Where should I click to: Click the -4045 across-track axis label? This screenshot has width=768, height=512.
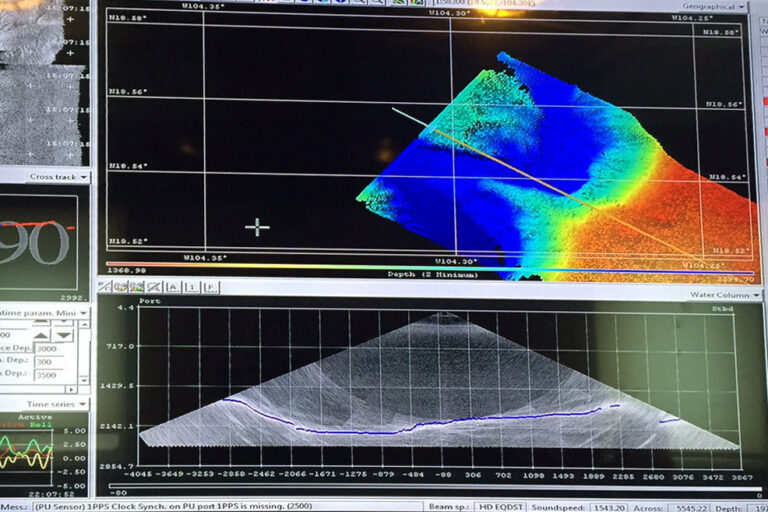coord(138,474)
